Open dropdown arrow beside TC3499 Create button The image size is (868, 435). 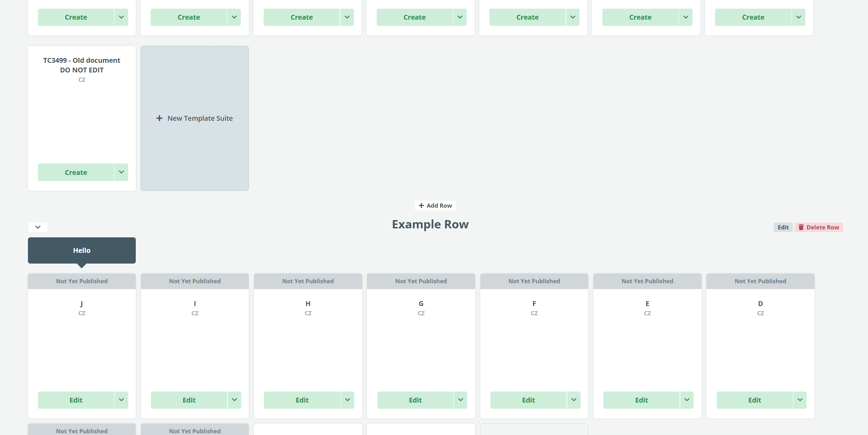coord(121,172)
